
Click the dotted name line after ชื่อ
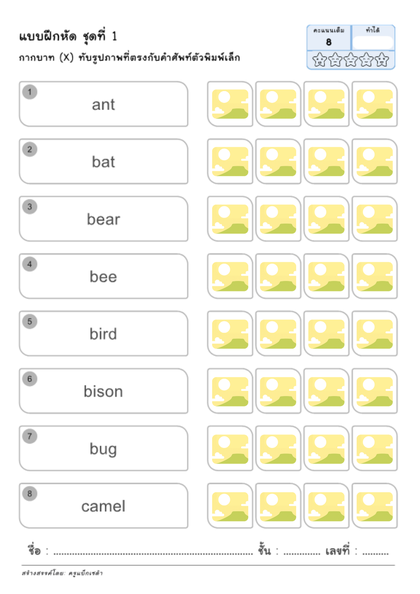153,551
